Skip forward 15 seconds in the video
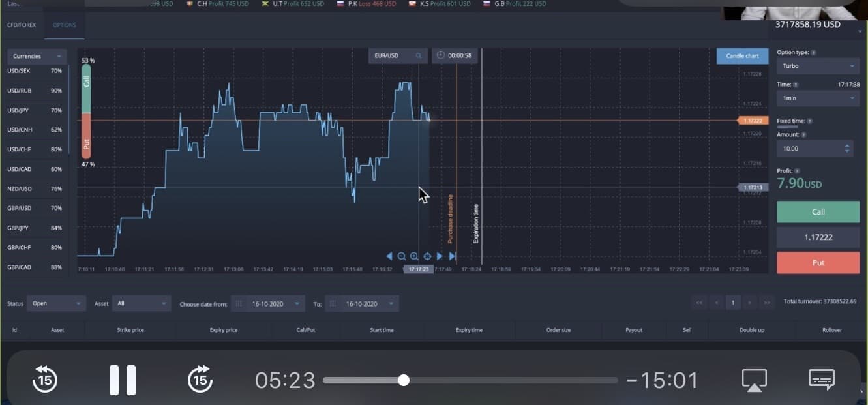The width and height of the screenshot is (868, 405). pos(200,380)
